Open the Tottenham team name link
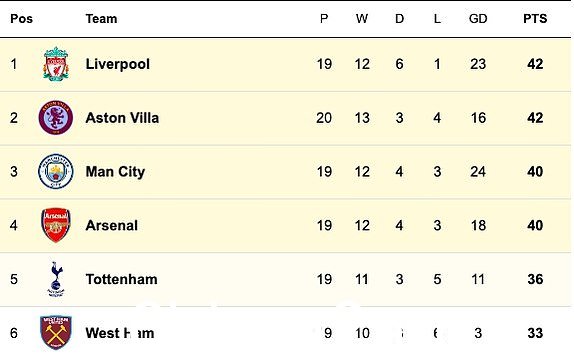 122,279
